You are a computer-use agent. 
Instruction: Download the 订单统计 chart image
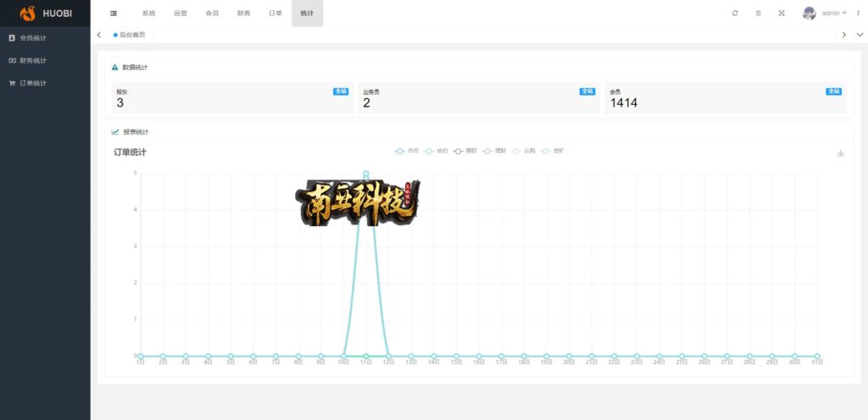tap(840, 153)
